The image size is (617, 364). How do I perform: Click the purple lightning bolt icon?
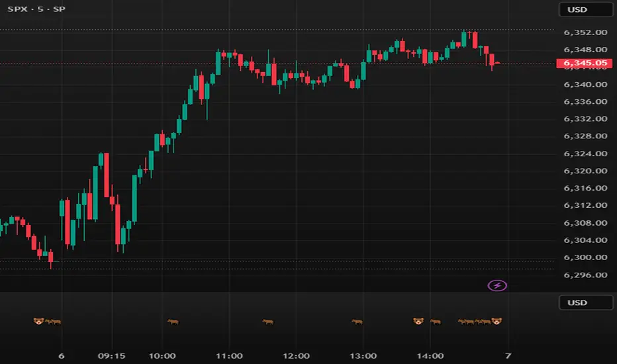497,285
